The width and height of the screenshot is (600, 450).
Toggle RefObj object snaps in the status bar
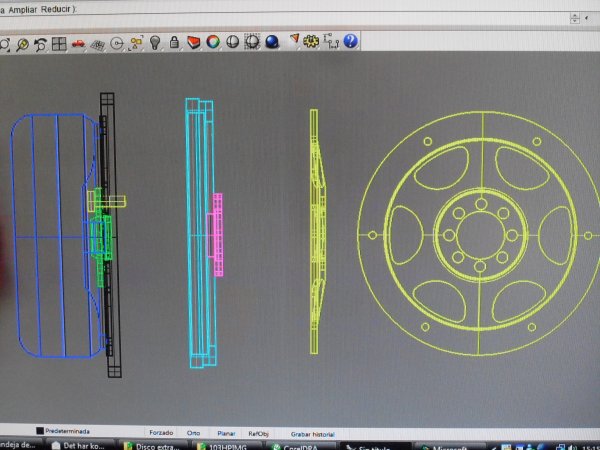pyautogui.click(x=259, y=434)
